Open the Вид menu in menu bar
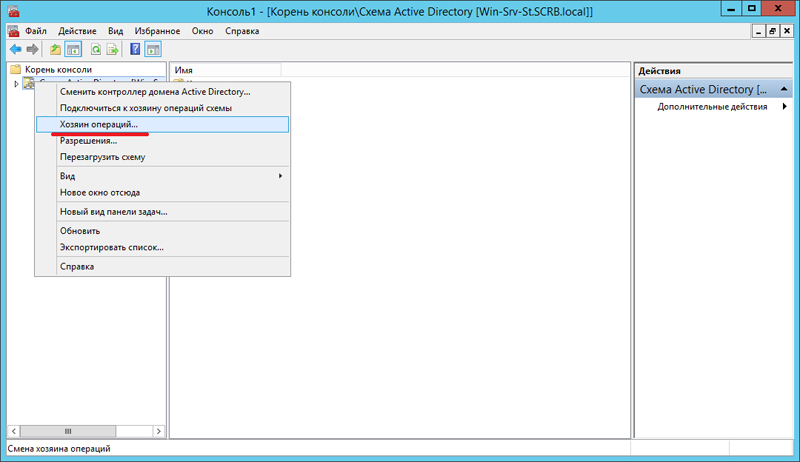This screenshot has width=800, height=462. point(115,31)
